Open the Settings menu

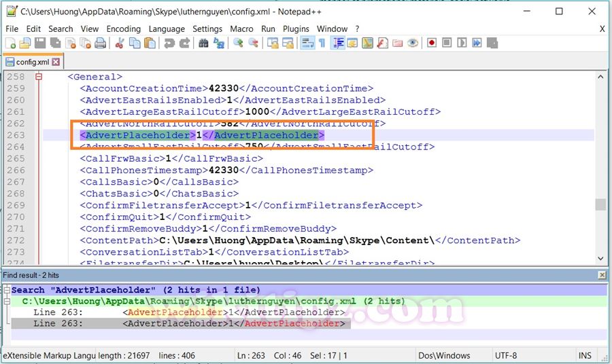(207, 29)
